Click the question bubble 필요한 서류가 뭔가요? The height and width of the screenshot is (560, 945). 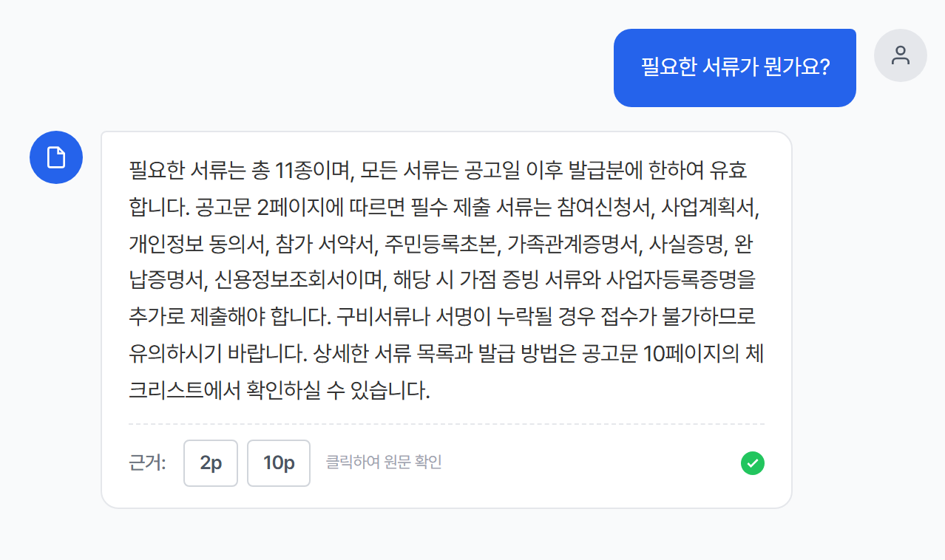tap(734, 66)
